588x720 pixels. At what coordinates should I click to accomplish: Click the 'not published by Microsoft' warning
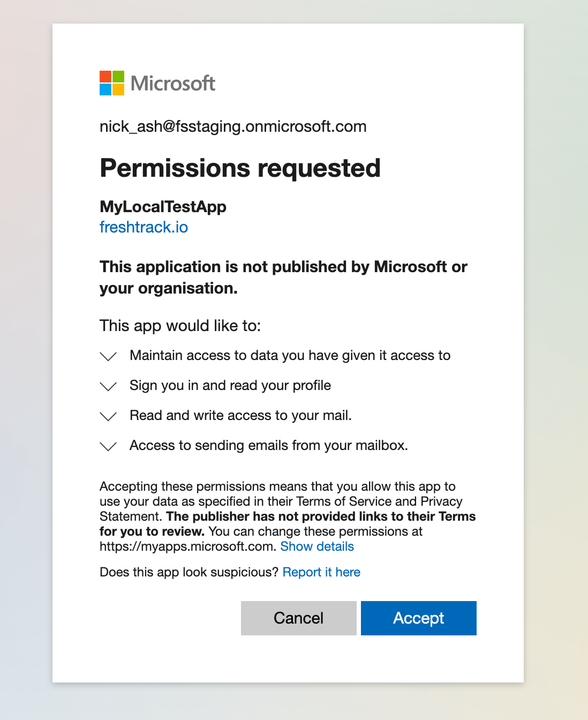pyautogui.click(x=283, y=277)
